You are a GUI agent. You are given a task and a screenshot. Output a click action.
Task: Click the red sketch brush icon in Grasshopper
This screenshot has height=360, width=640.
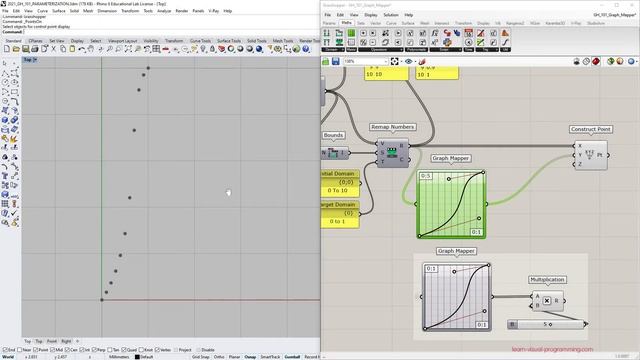[x=422, y=62]
